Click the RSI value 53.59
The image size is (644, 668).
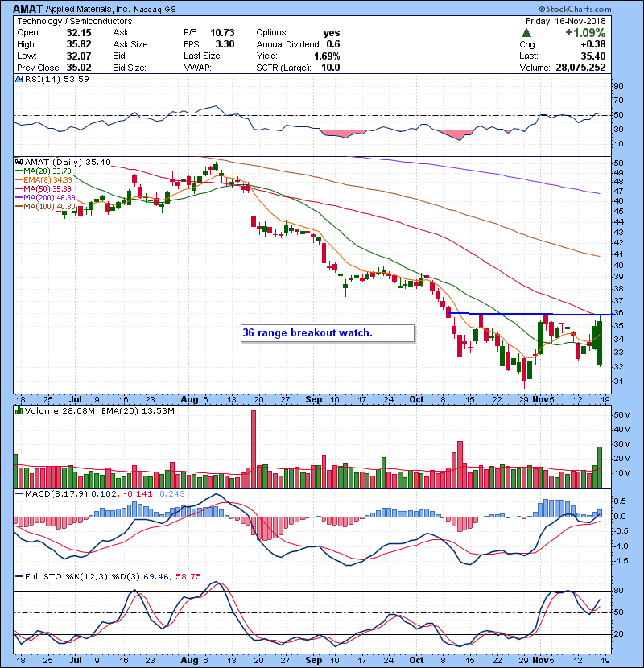click(x=75, y=79)
